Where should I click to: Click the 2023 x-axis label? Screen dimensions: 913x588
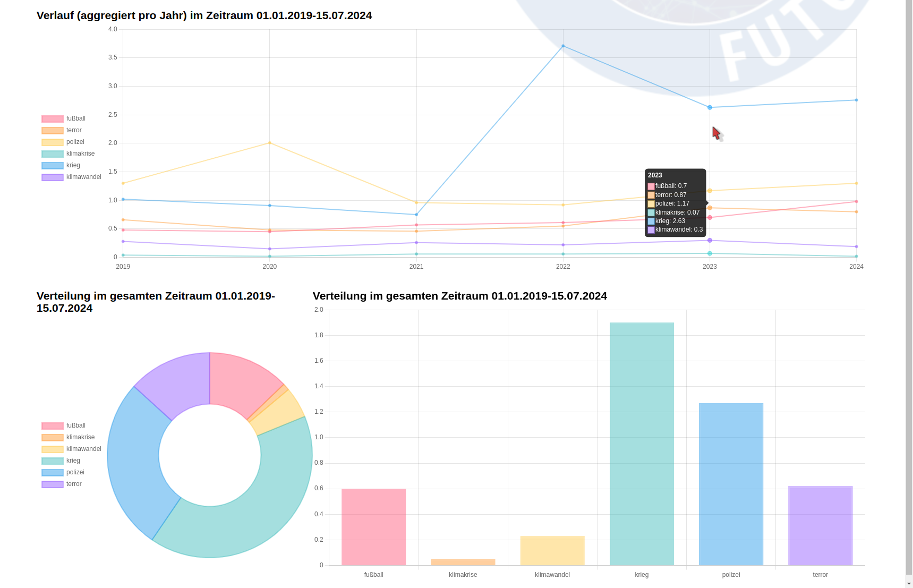[710, 267]
